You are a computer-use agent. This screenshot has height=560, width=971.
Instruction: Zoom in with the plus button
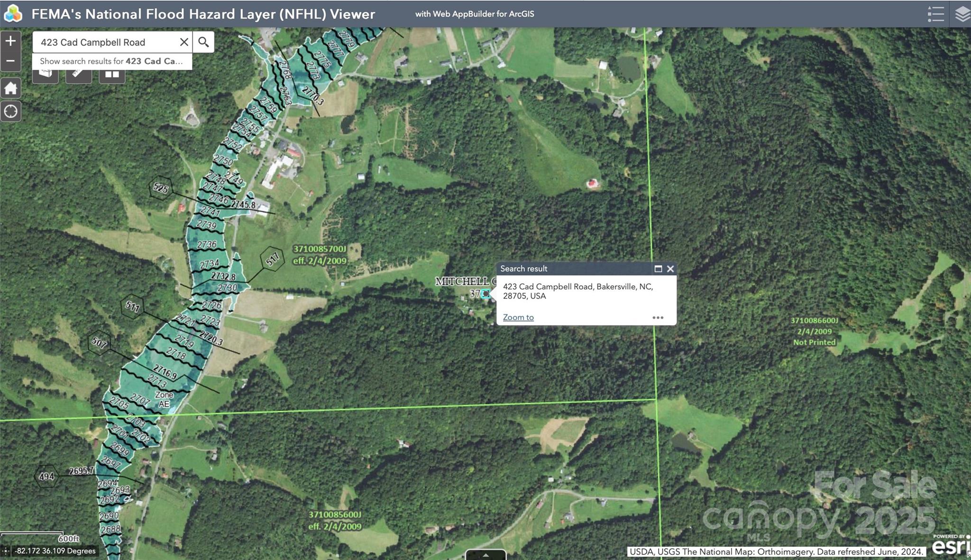pos(10,41)
